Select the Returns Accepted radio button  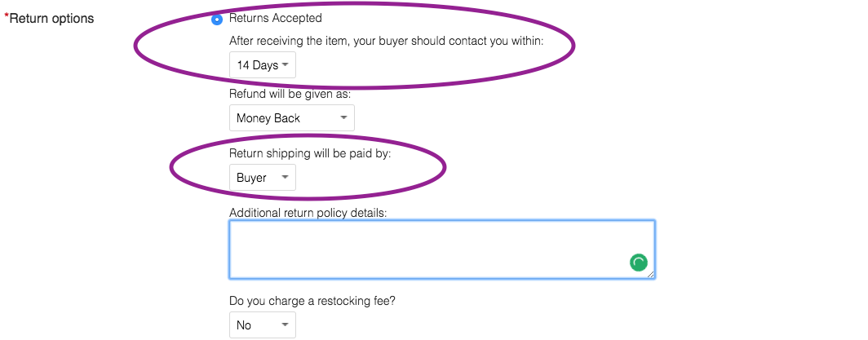[x=217, y=19]
